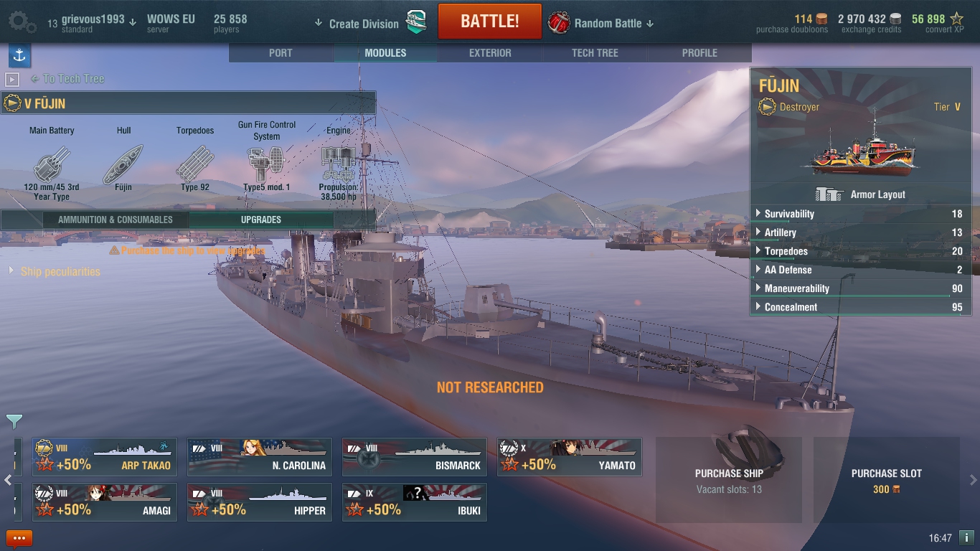Select the Fūjin hull module icon
The height and width of the screenshot is (551, 980).
tap(123, 164)
